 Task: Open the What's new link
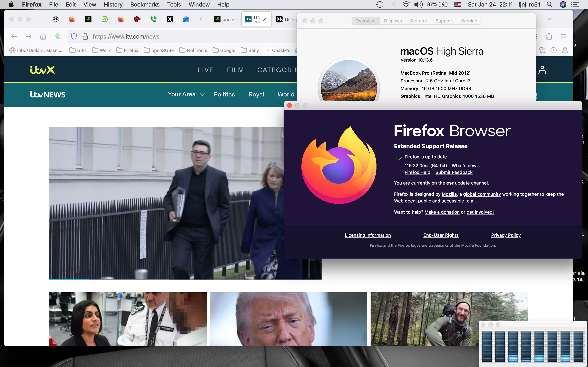(x=464, y=166)
